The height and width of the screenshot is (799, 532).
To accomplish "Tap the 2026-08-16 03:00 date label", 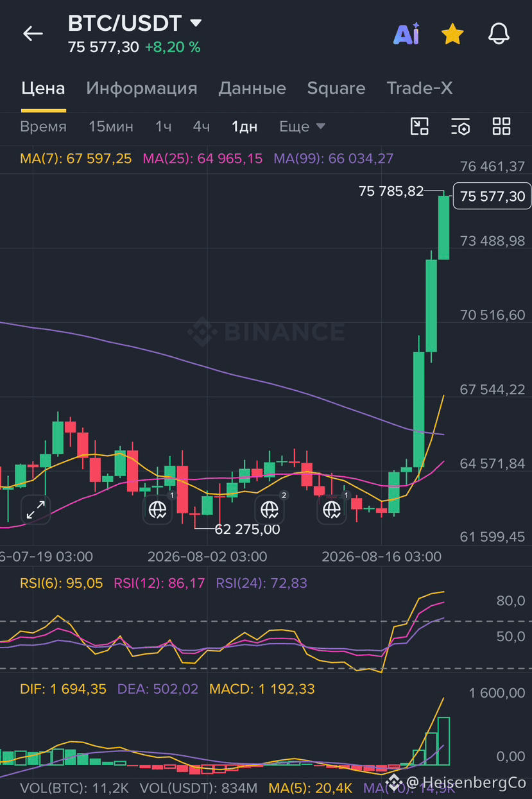I will pyautogui.click(x=381, y=556).
